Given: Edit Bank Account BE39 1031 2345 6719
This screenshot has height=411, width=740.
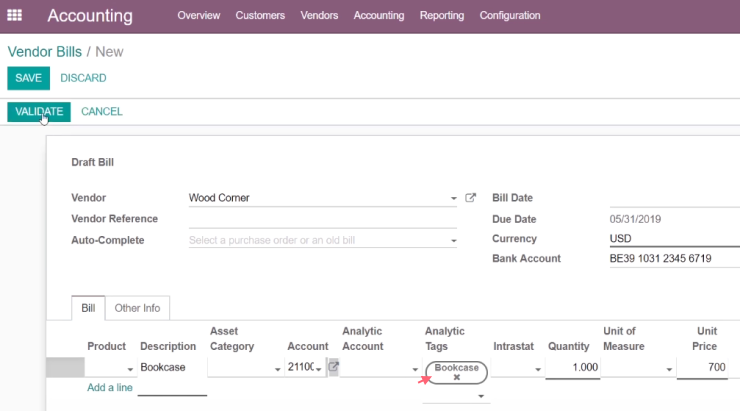Looking at the screenshot, I should click(x=674, y=258).
